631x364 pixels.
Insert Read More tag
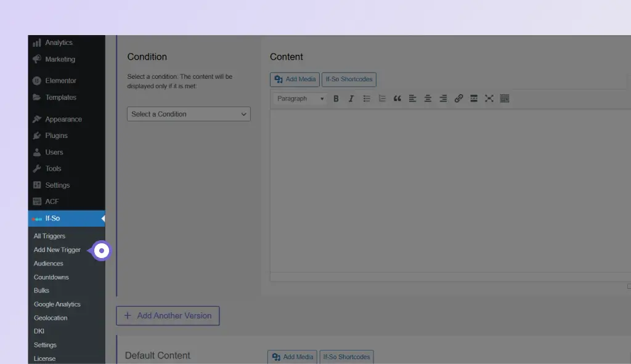[474, 99]
